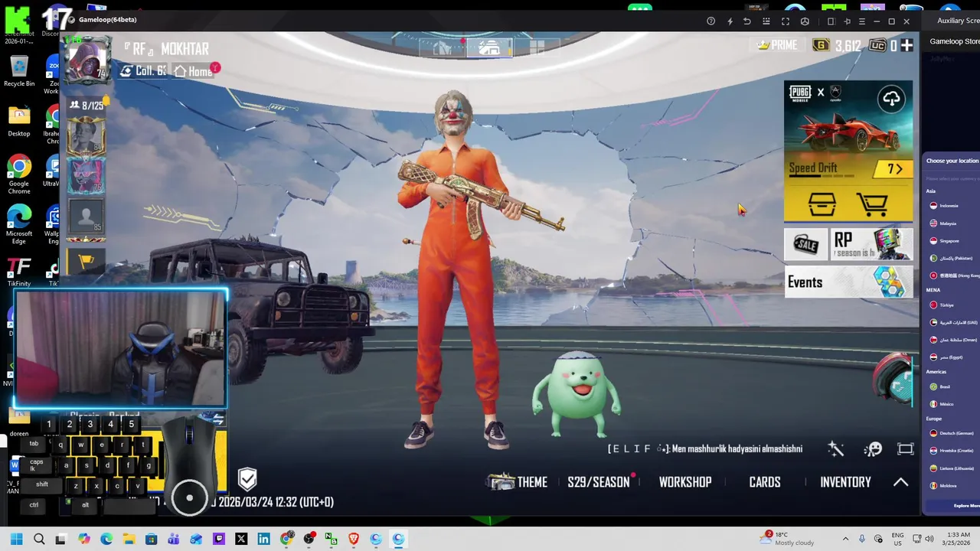
Task: Open the shopping cart shop icon
Action: point(872,204)
